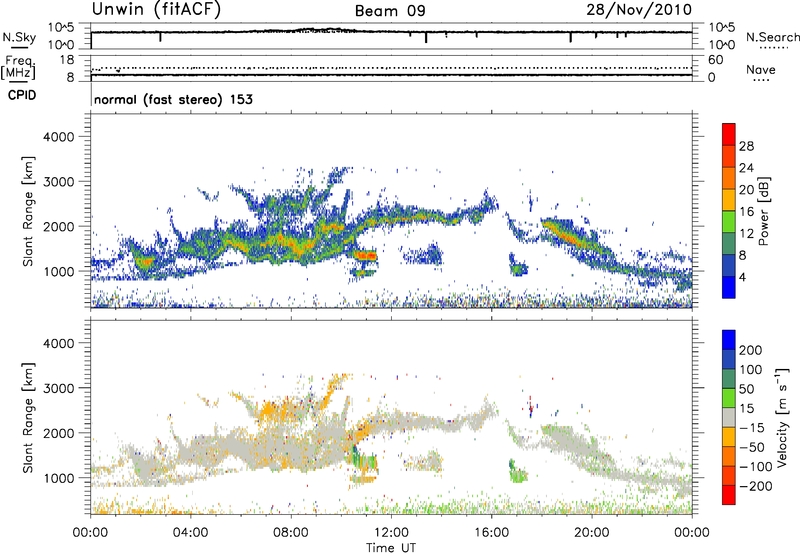Click the left '10^5' noise axis tick
The image size is (800, 554).
(x=61, y=28)
